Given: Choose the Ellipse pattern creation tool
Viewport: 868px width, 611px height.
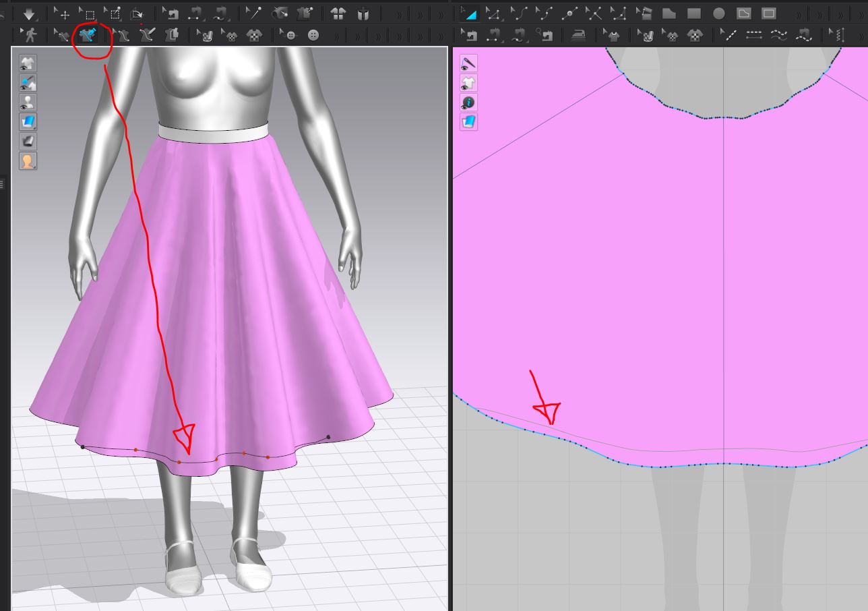Looking at the screenshot, I should pos(719,13).
